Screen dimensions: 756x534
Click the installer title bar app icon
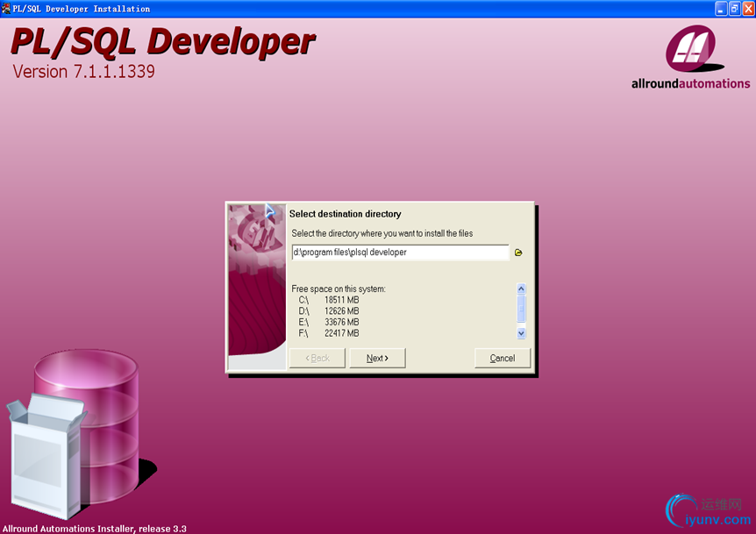point(6,8)
